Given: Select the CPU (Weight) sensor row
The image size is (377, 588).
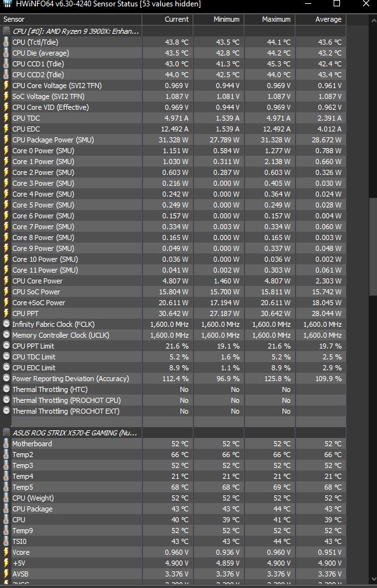Looking at the screenshot, I should tap(173, 499).
